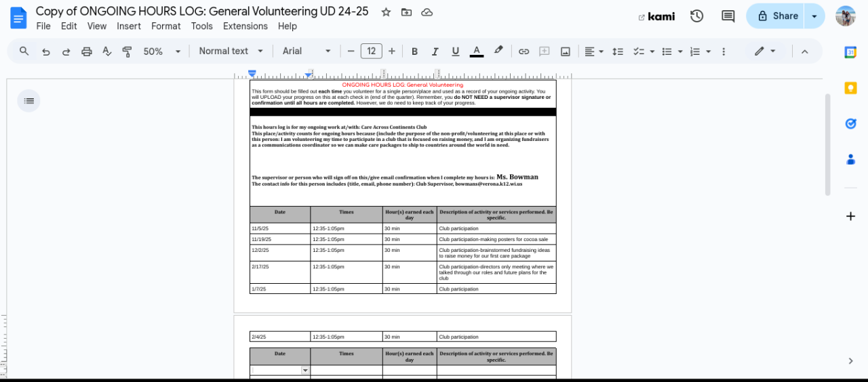The width and height of the screenshot is (868, 382).
Task: Get add-ons with the plus icon
Action: (850, 216)
